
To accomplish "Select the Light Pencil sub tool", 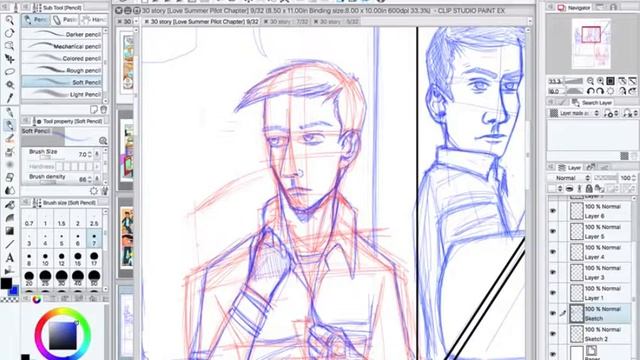I will pyautogui.click(x=62, y=94).
